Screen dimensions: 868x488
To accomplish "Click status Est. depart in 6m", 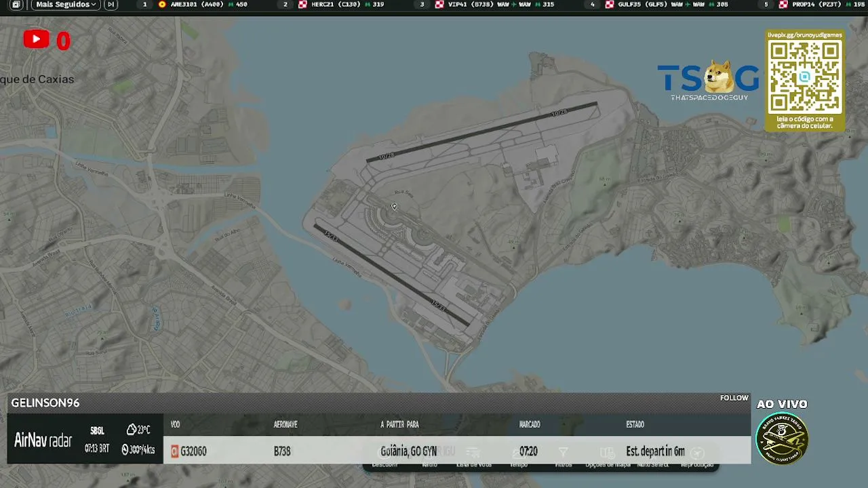I will click(655, 451).
